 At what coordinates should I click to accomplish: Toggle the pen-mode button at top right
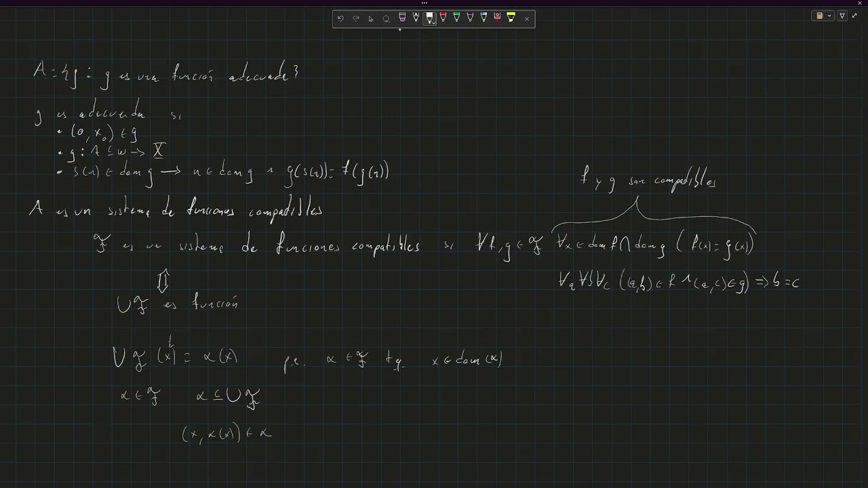click(x=842, y=16)
